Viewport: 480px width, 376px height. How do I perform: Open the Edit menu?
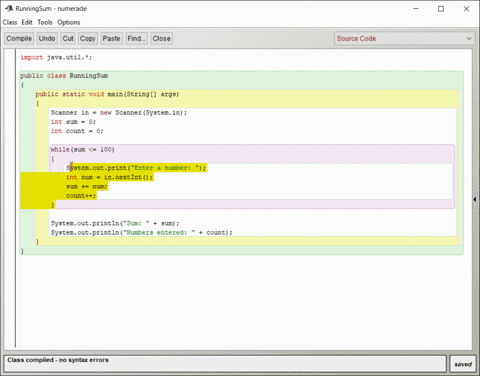[27, 22]
